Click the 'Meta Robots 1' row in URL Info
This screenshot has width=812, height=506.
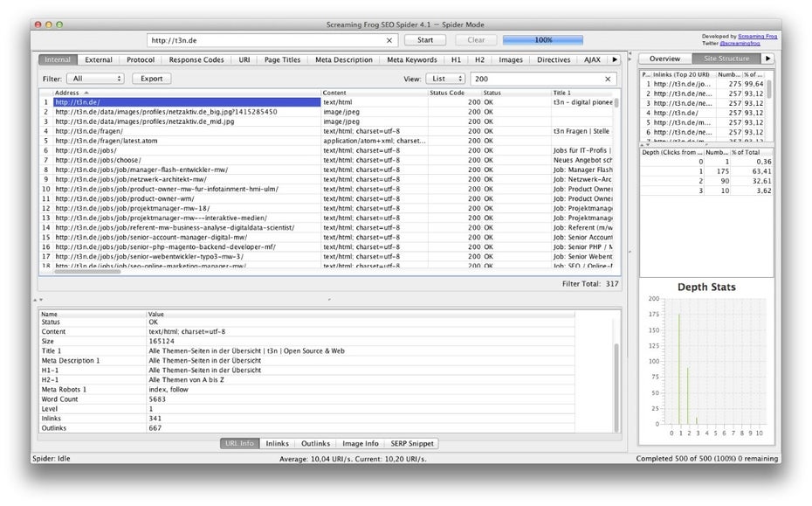click(x=307, y=390)
